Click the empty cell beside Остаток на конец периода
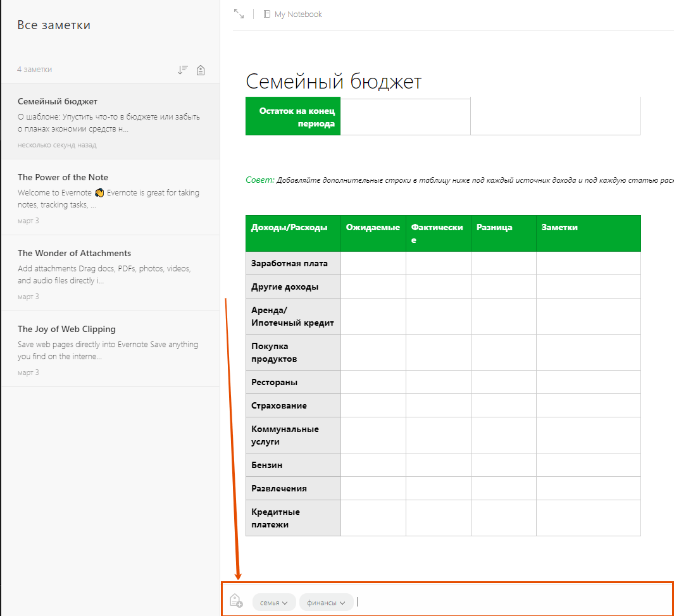Image resolution: width=674 pixels, height=616 pixels. [x=405, y=116]
